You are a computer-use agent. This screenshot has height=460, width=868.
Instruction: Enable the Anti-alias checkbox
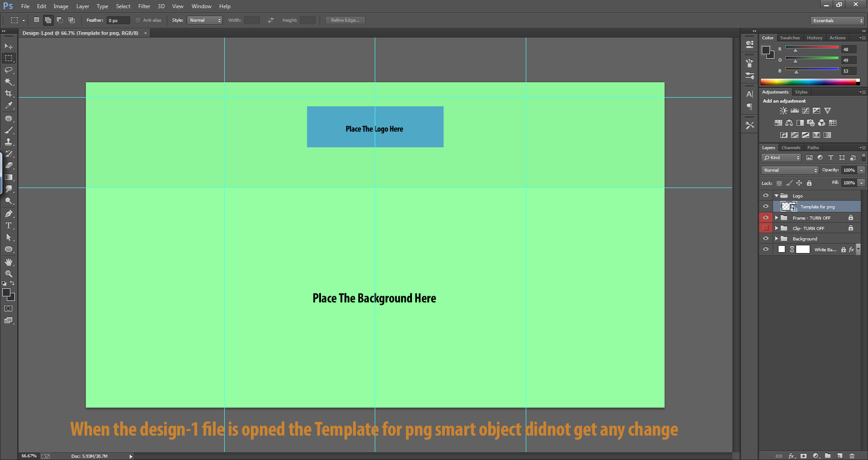(x=138, y=20)
